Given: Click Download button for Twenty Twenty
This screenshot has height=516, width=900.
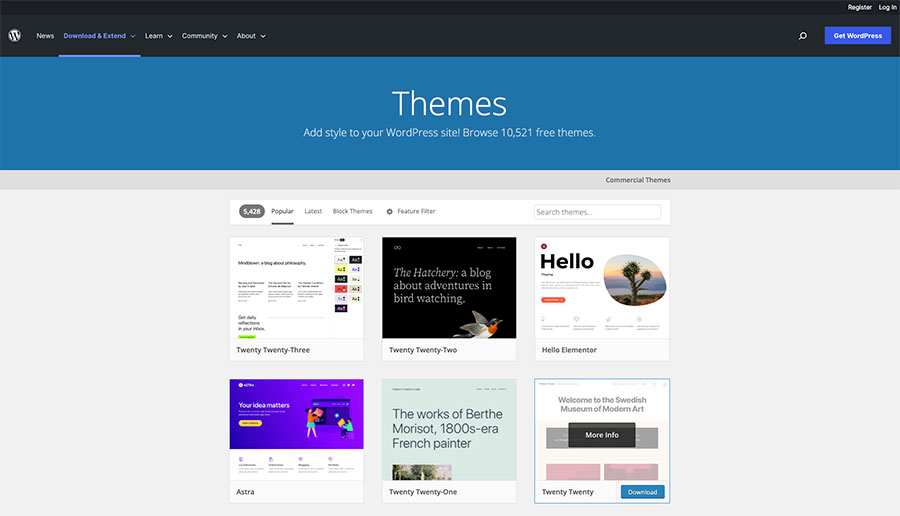Looking at the screenshot, I should point(642,492).
